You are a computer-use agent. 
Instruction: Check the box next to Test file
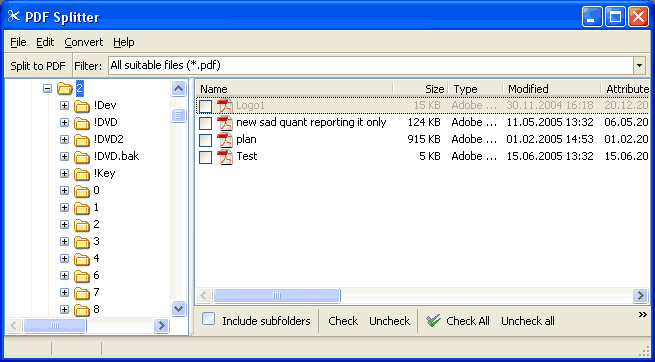[206, 157]
